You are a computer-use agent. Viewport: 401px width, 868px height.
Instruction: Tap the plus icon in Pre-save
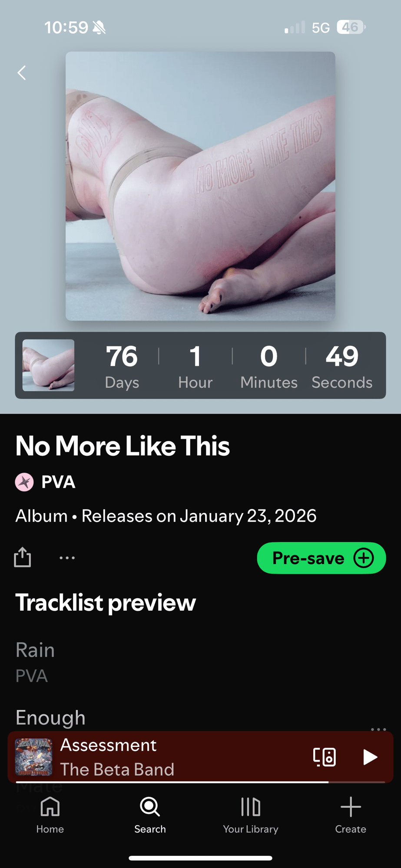pos(364,558)
